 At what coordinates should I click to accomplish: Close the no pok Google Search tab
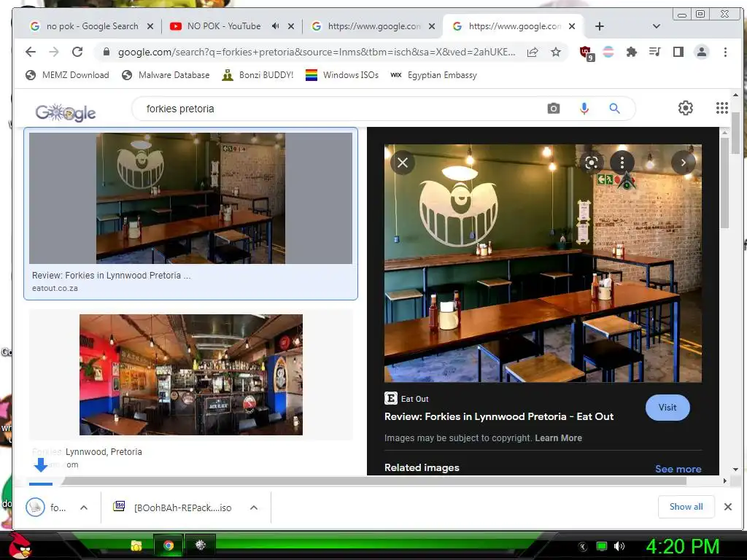click(150, 26)
